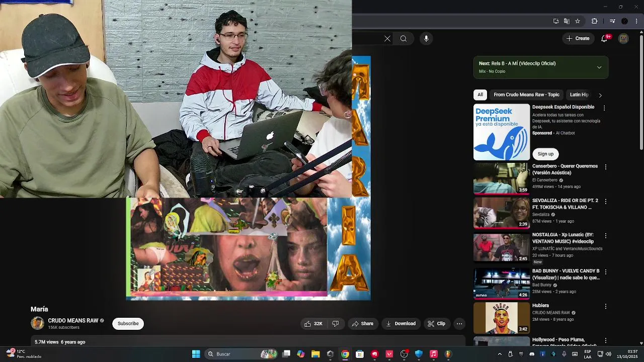Viewport: 644px width, 362px height.
Task: Open Chrome media controls icon
Action: [x=612, y=21]
